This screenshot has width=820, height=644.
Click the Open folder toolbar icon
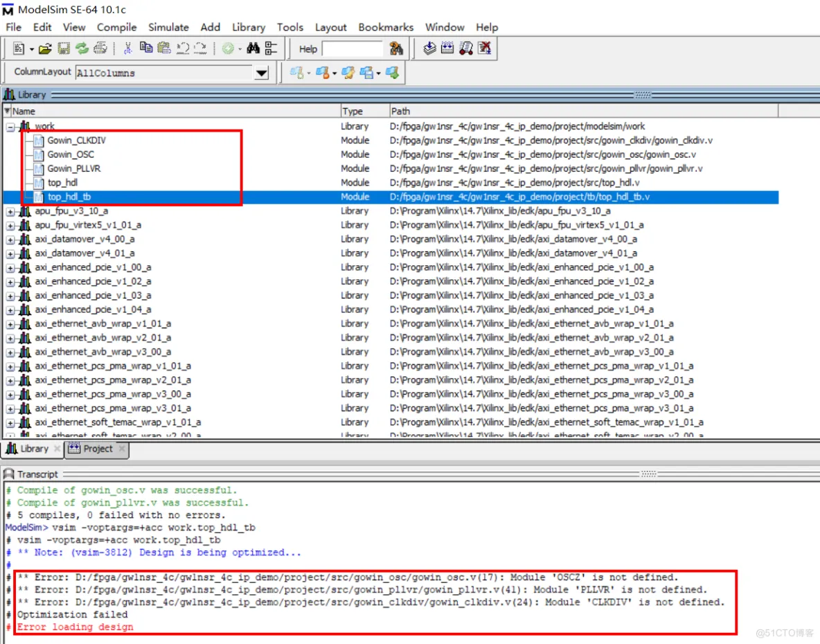tap(45, 48)
